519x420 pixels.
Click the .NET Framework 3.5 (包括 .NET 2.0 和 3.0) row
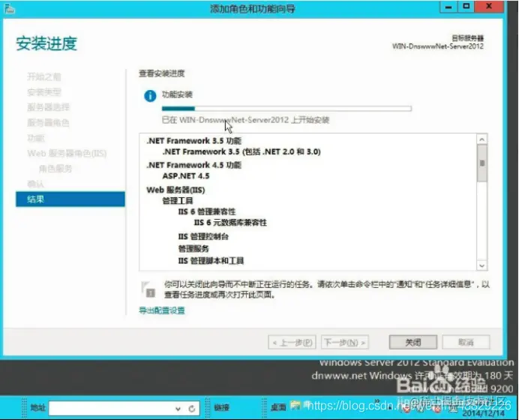[241, 151]
